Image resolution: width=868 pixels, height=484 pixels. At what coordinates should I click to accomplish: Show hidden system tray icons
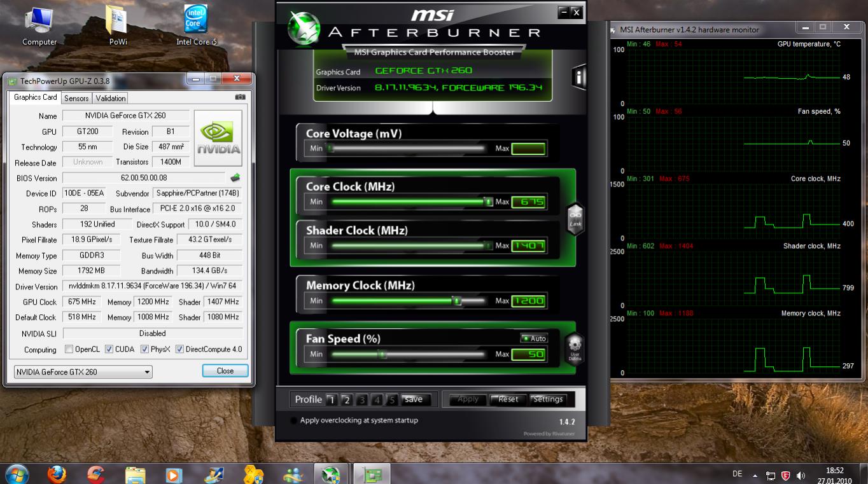755,475
